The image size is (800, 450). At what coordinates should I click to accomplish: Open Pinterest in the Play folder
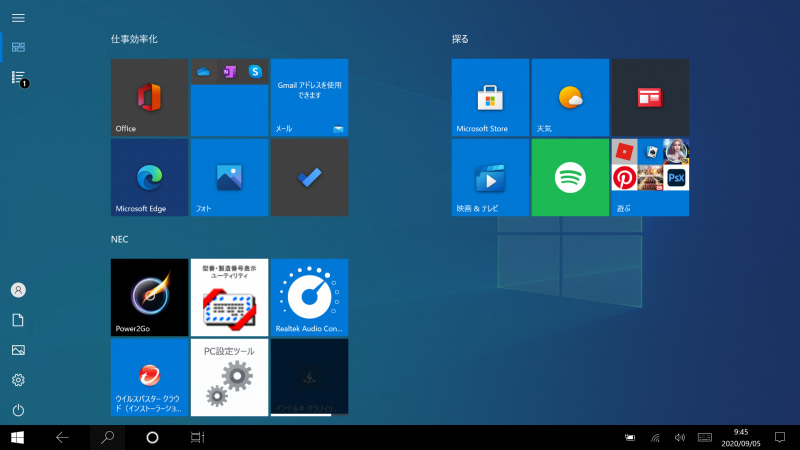point(624,178)
